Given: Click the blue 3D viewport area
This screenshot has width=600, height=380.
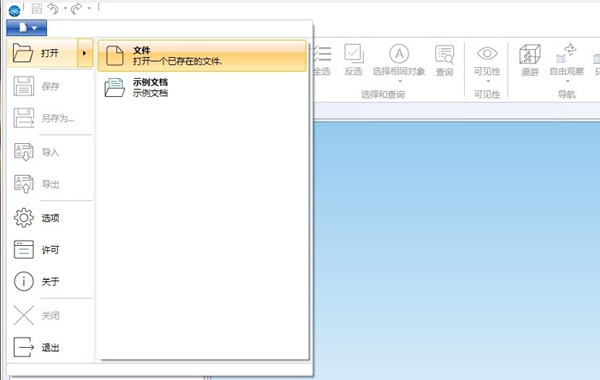Looking at the screenshot, I should point(457,250).
